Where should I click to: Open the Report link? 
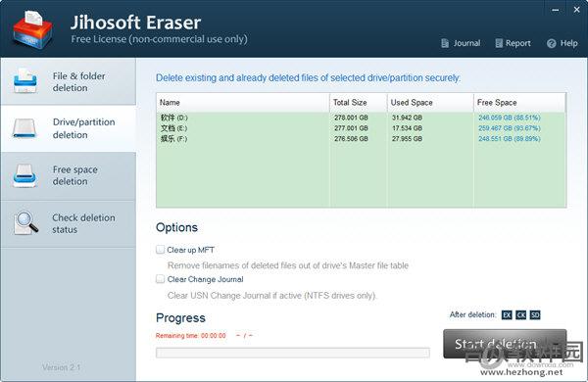coord(517,43)
